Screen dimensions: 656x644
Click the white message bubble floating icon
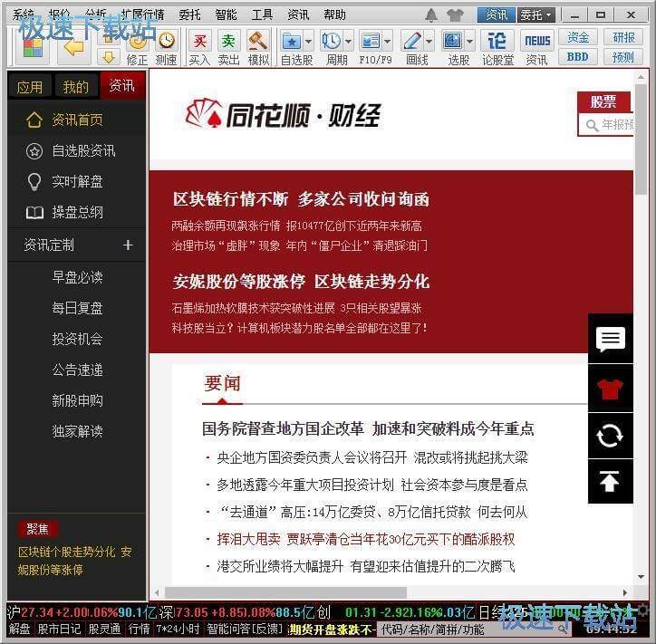click(x=610, y=339)
